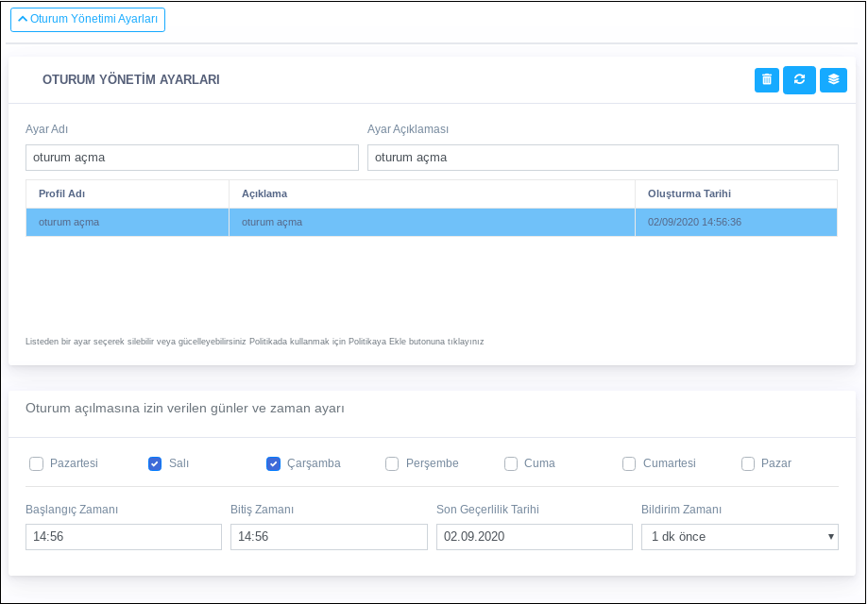Click the Oluşturma Tarihi column header
The width and height of the screenshot is (868, 604).
point(689,193)
